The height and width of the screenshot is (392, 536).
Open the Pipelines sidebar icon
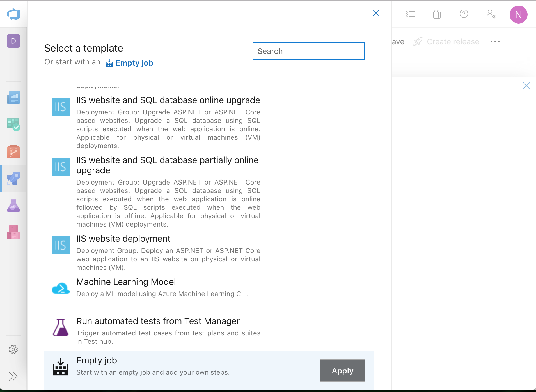tap(13, 178)
